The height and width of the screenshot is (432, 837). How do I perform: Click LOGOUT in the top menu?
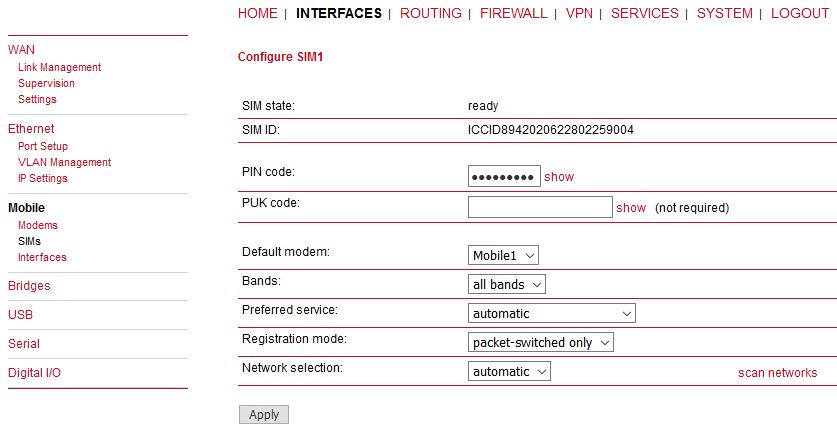800,13
